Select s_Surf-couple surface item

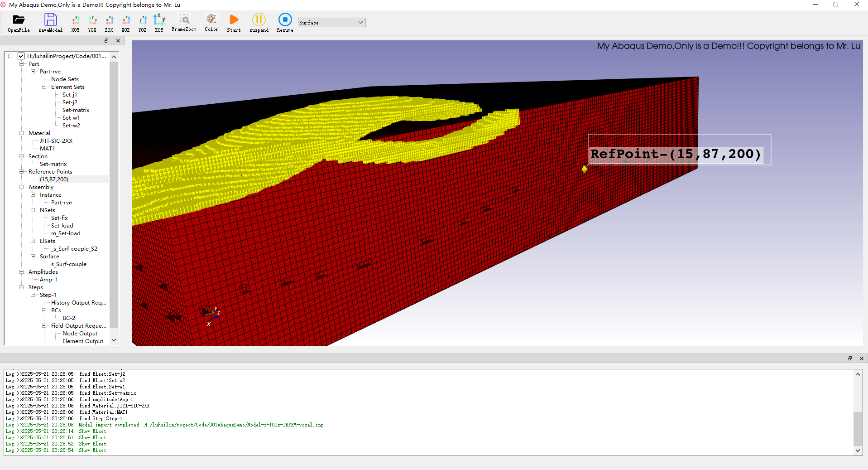click(x=68, y=264)
